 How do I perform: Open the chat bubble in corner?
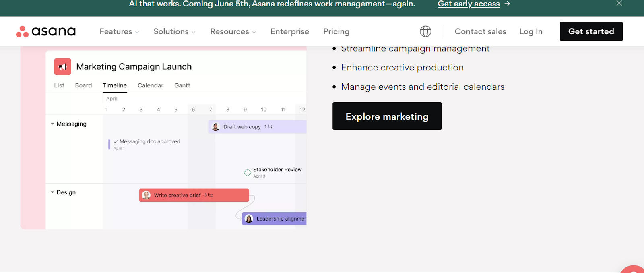pos(633,269)
